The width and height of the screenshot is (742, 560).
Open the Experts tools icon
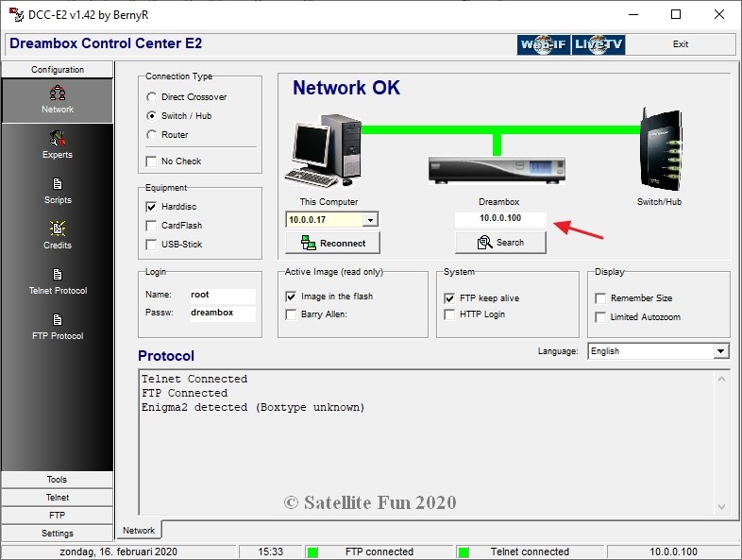(58, 138)
